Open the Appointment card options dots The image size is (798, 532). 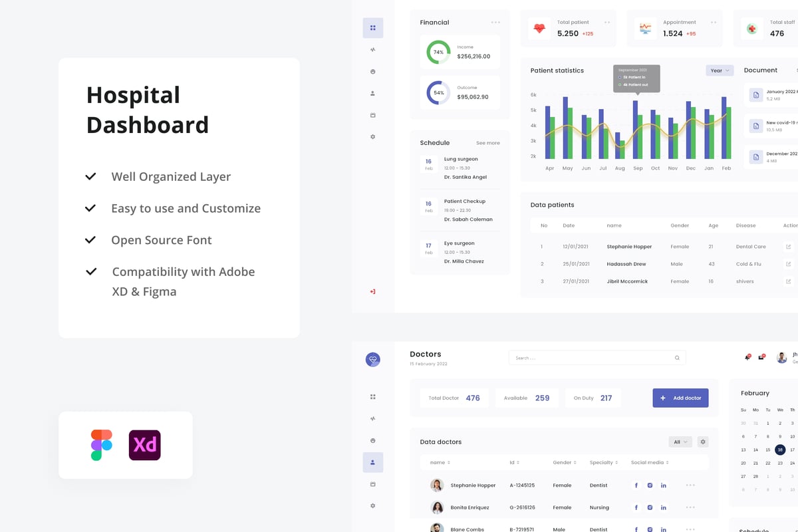coord(714,23)
